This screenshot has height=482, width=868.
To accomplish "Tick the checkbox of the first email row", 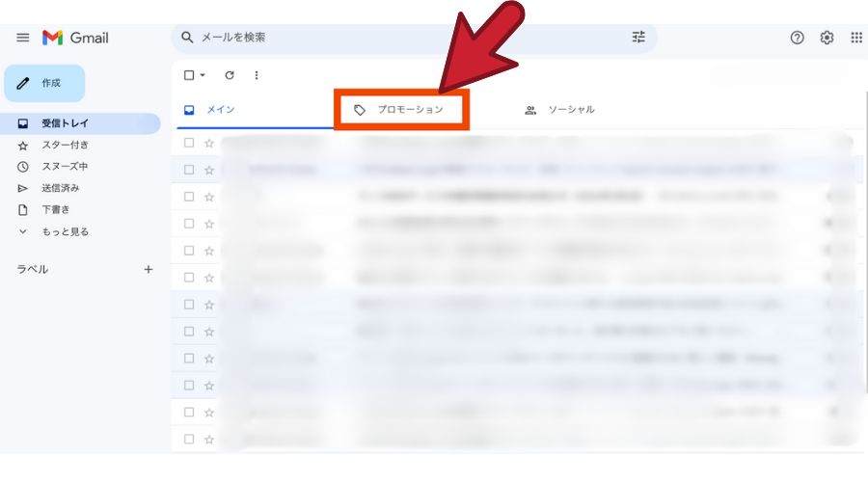I will (189, 143).
